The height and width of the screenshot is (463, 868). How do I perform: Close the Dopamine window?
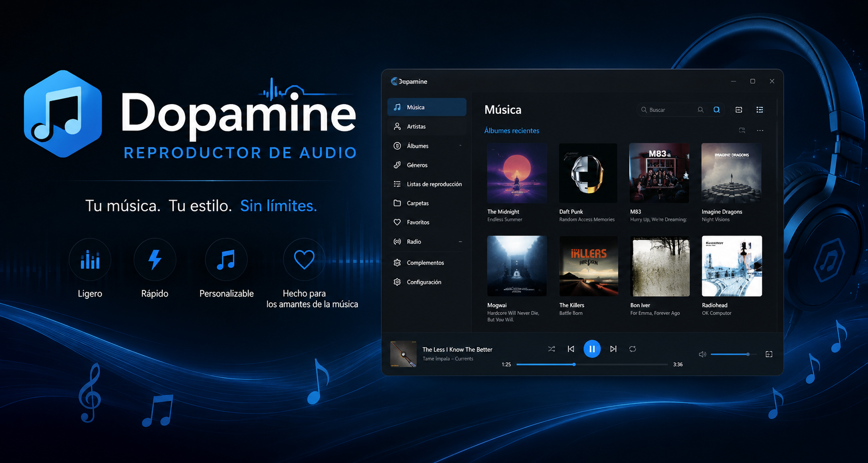772,81
